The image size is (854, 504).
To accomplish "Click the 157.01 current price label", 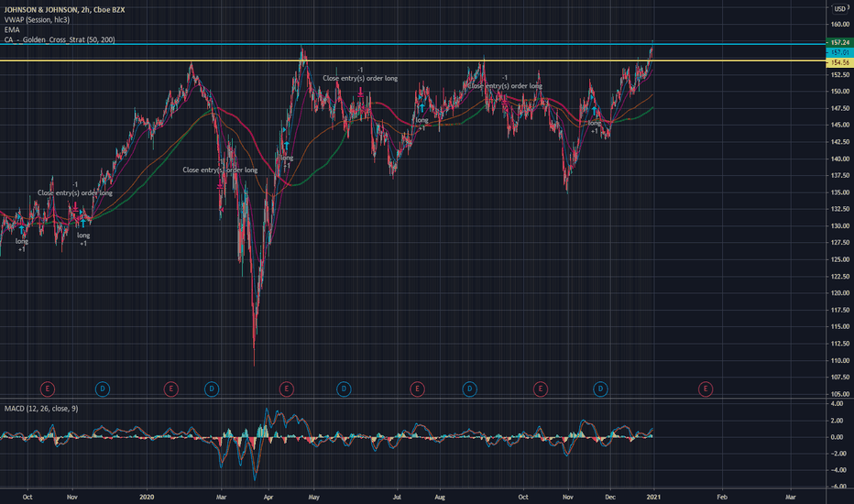I will pos(840,52).
